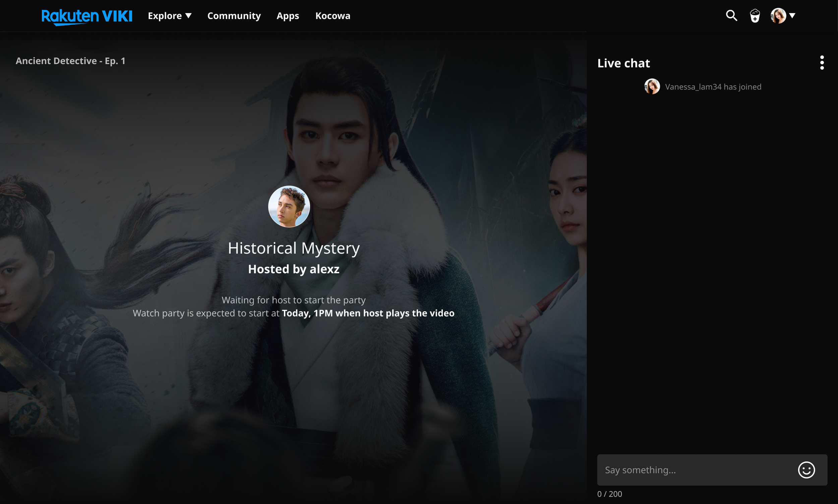The height and width of the screenshot is (504, 838).
Task: Open the emoji picker smiley icon
Action: 806,470
